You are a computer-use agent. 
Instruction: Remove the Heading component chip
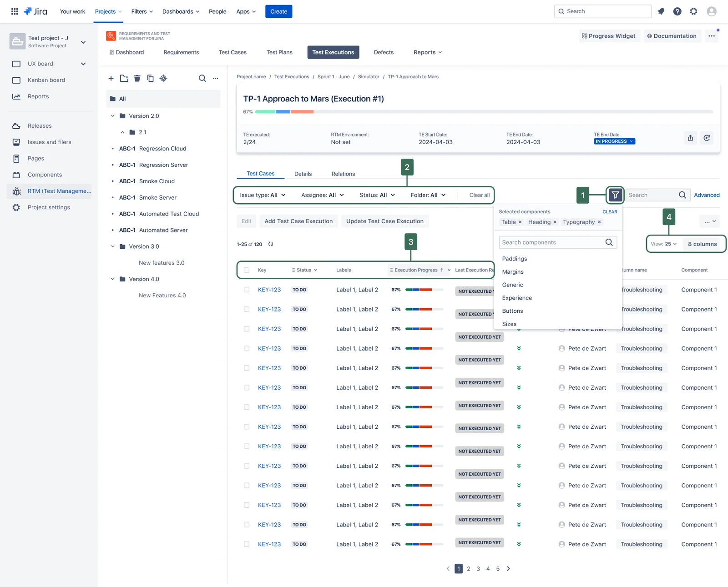point(555,222)
